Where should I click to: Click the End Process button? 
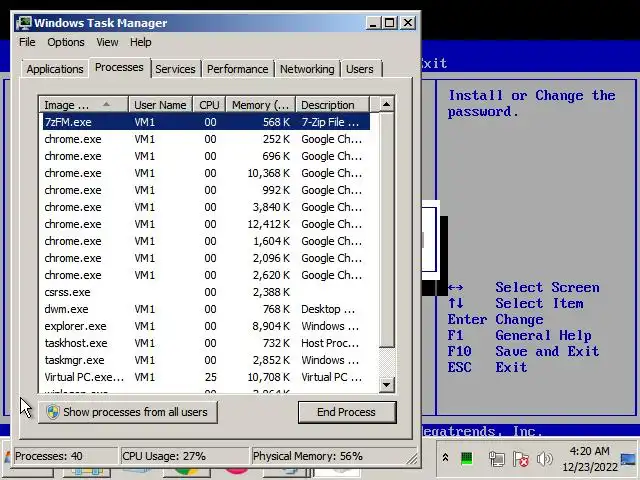click(x=347, y=412)
